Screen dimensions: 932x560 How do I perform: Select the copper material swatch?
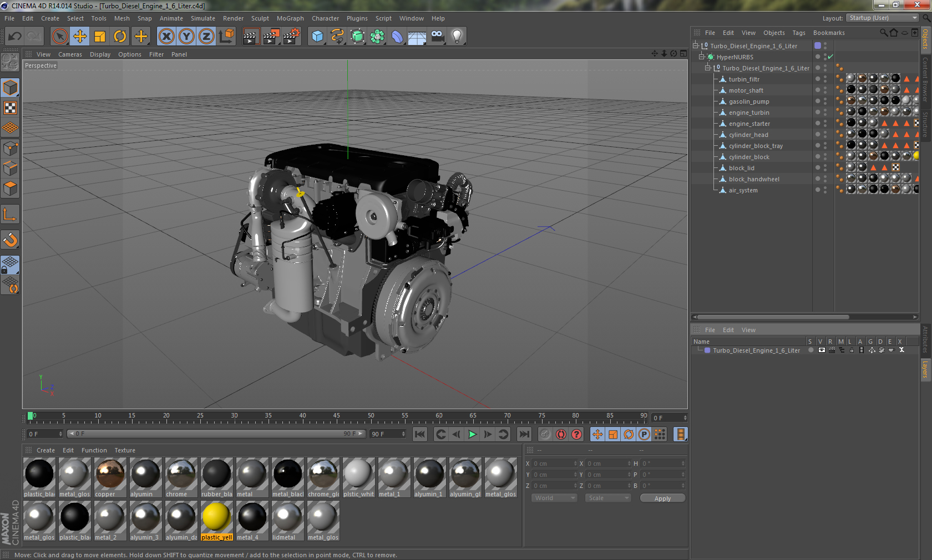pos(110,477)
